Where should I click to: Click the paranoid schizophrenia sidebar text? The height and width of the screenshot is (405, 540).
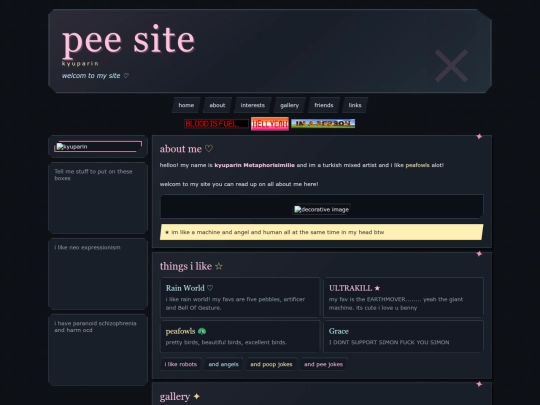pos(95,326)
